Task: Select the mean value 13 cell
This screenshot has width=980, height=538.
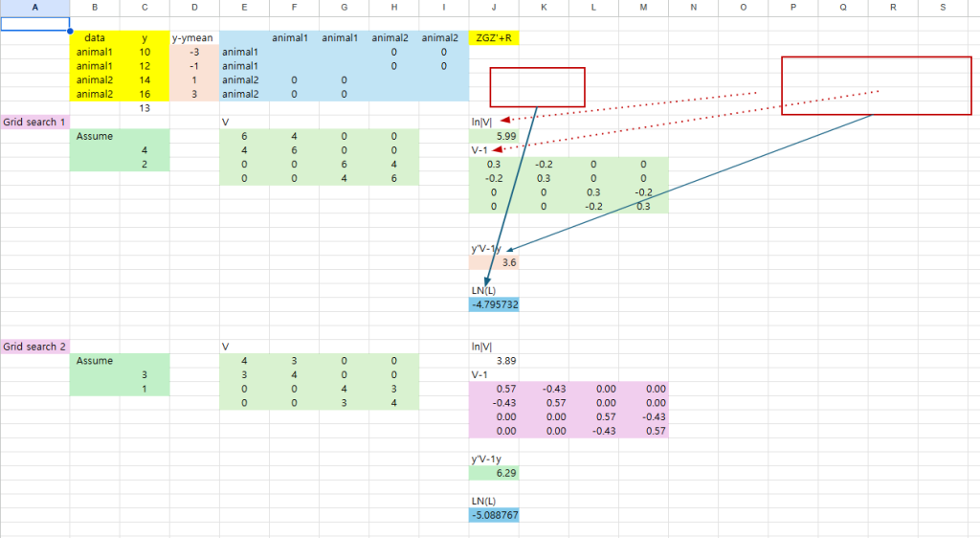Action: coord(145,108)
